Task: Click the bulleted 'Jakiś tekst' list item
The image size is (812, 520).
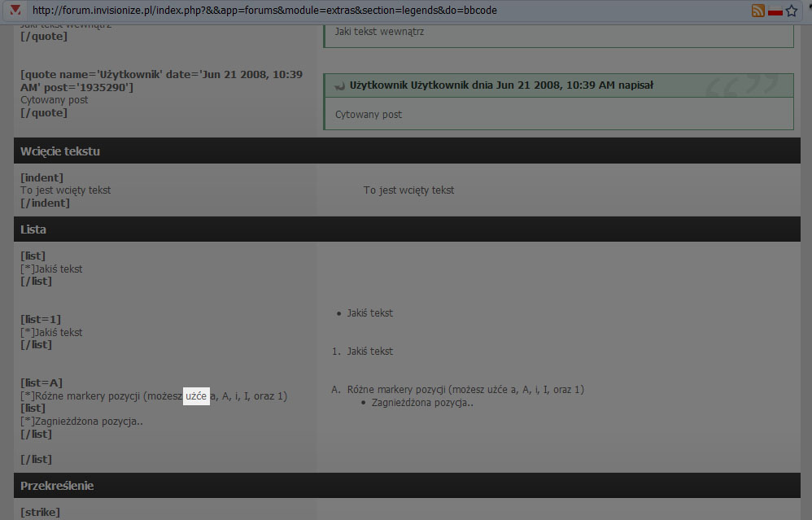Action: (x=369, y=313)
